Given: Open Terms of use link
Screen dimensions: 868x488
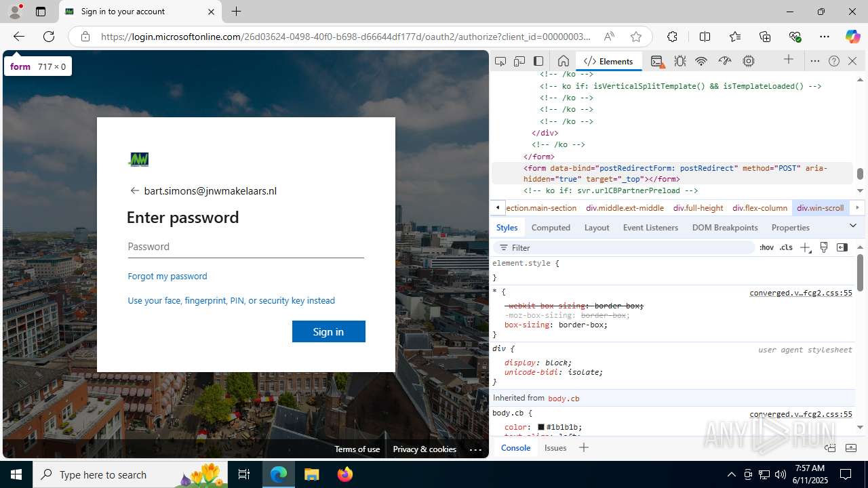Looking at the screenshot, I should [x=357, y=449].
